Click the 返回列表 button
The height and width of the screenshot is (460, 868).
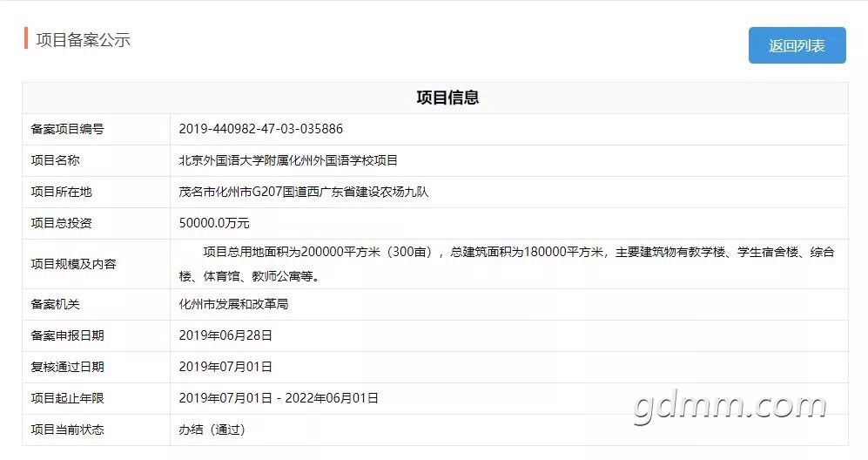pyautogui.click(x=797, y=45)
